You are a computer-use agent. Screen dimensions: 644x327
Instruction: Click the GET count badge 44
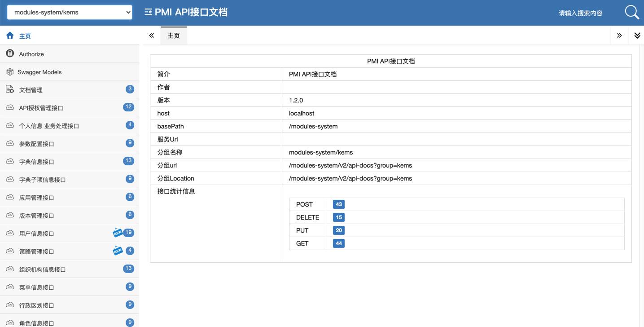click(339, 243)
